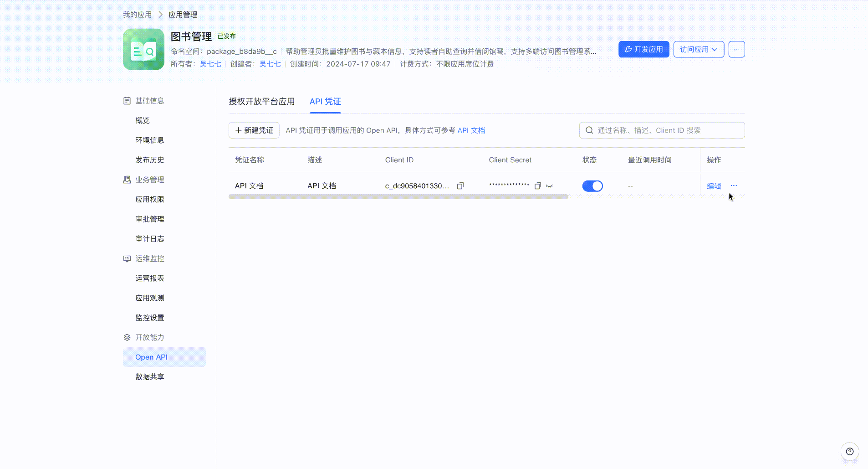Switch to the 授权开放平台应用 tab
Screen dimensions: 868x469
pyautogui.click(x=262, y=102)
